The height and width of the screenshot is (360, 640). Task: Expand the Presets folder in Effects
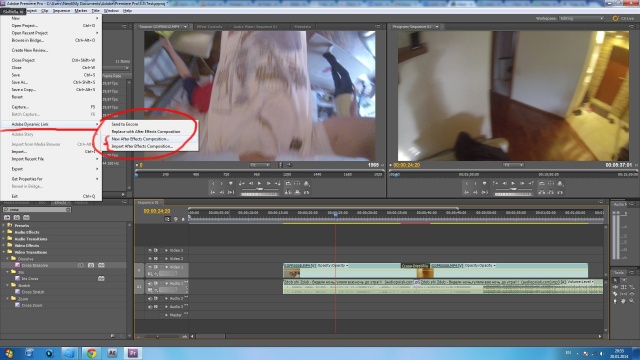(4, 225)
